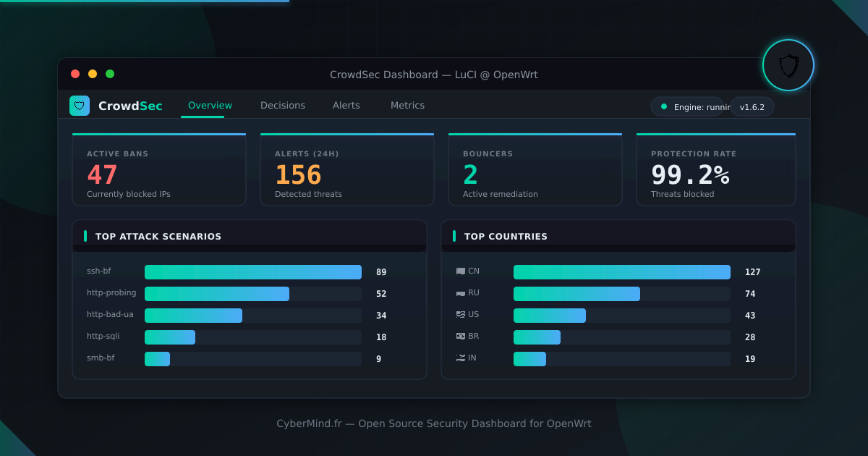Click the RU flag icon
The image size is (868, 456).
461,293
